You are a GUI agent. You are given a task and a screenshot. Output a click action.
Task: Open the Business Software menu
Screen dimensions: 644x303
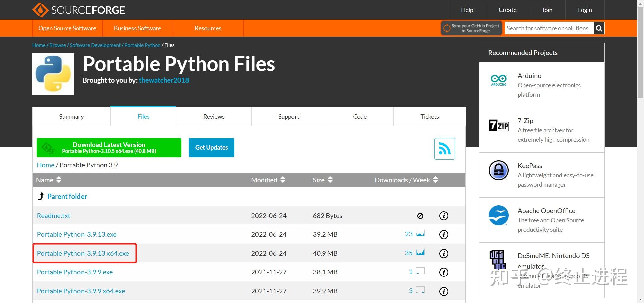[137, 28]
